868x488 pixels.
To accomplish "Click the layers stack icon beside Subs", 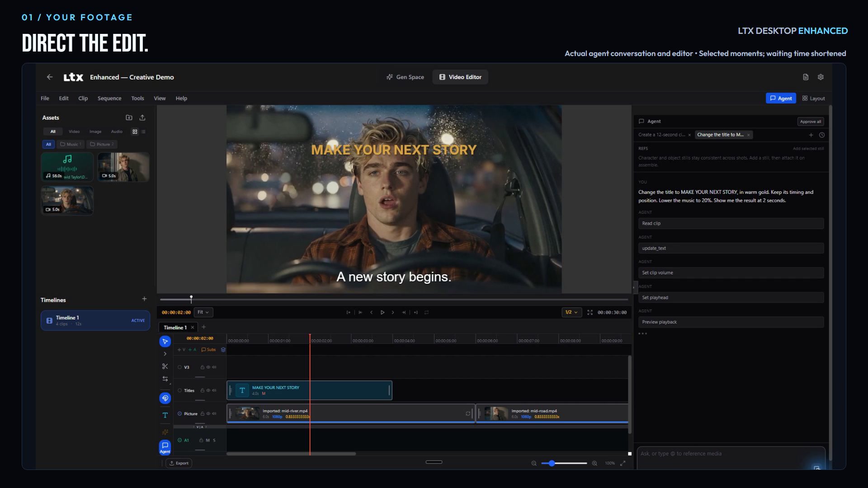I will [223, 350].
